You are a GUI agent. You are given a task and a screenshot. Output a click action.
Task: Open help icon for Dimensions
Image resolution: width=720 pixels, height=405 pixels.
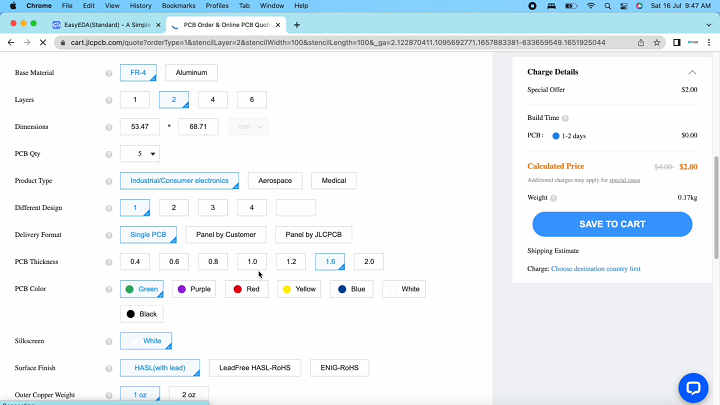[109, 127]
